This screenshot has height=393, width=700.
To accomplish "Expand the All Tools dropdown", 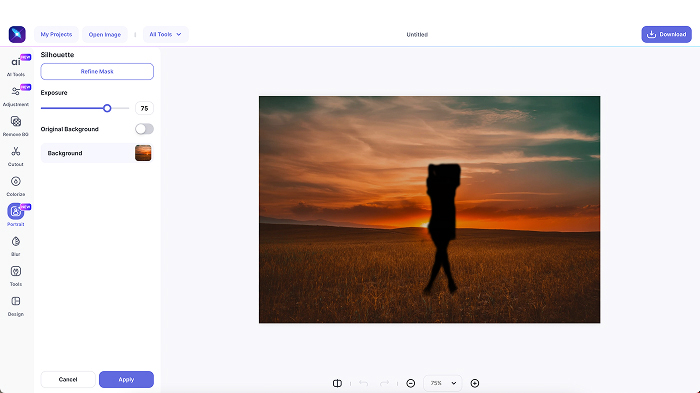I will [166, 34].
